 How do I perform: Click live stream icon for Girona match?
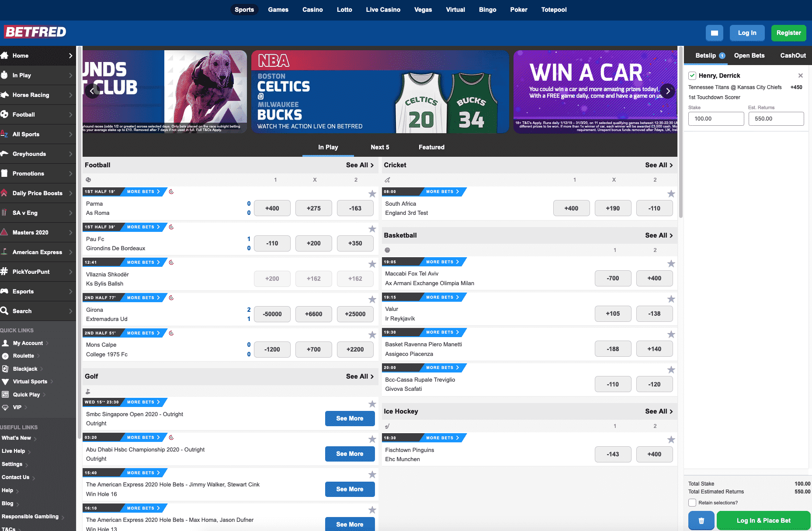coord(171,298)
